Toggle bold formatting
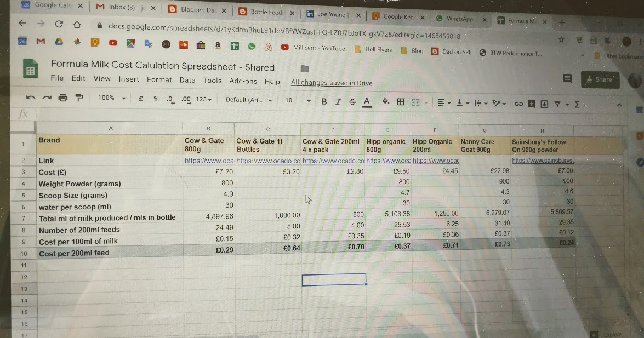 click(324, 101)
